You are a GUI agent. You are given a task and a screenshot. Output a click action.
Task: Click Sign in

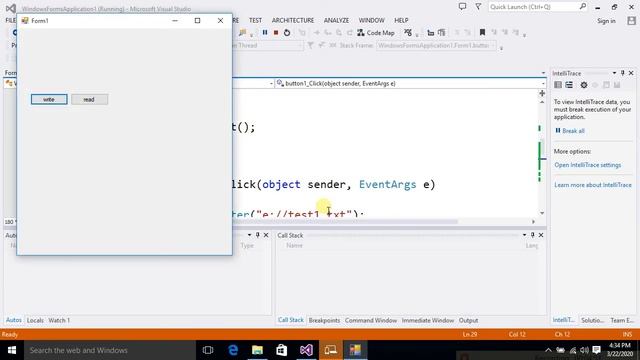(606, 21)
